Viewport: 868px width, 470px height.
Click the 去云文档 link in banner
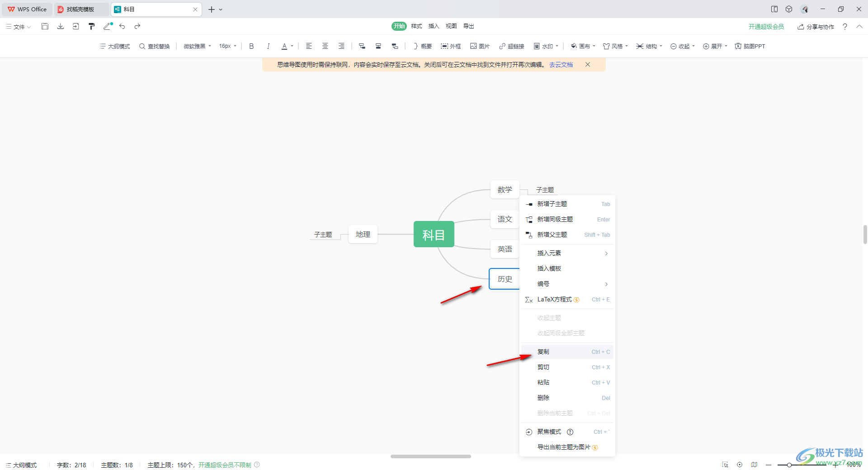tap(561, 65)
